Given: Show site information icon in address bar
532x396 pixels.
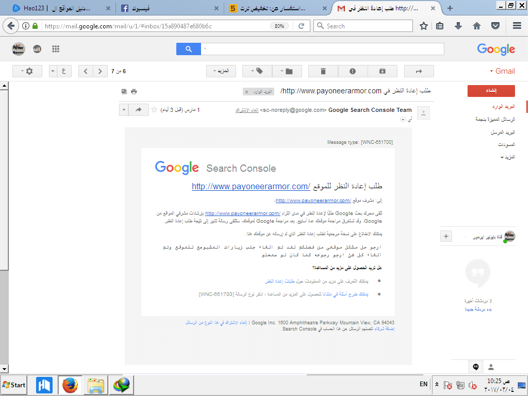Looking at the screenshot, I should click(x=26, y=26).
